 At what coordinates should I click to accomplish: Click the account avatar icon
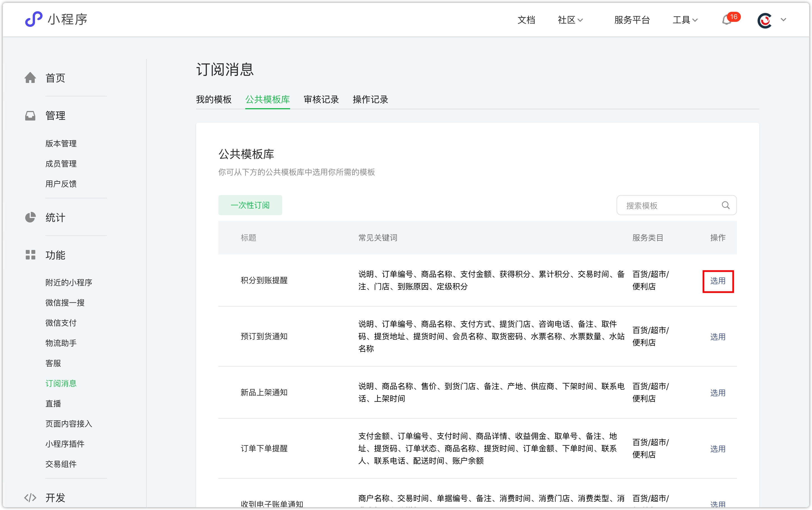coord(764,20)
